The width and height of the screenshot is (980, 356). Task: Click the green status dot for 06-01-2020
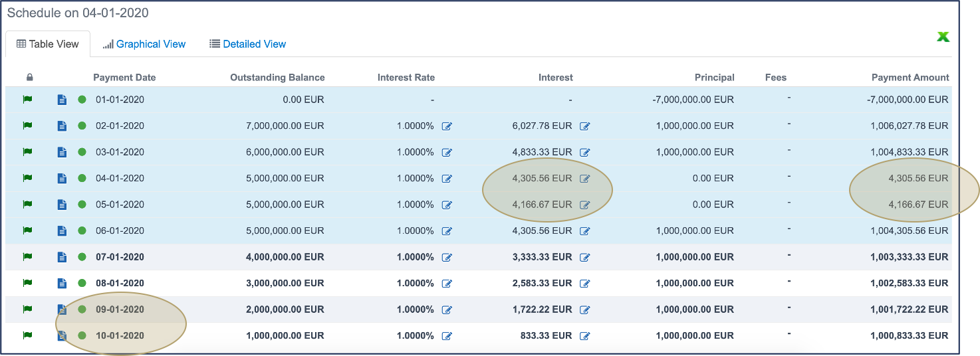(x=82, y=230)
